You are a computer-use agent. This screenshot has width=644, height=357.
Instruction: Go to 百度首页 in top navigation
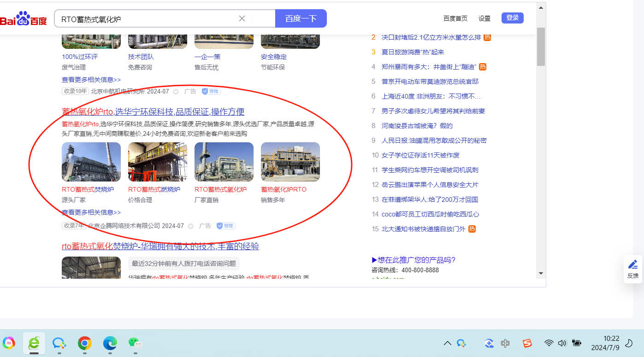455,18
